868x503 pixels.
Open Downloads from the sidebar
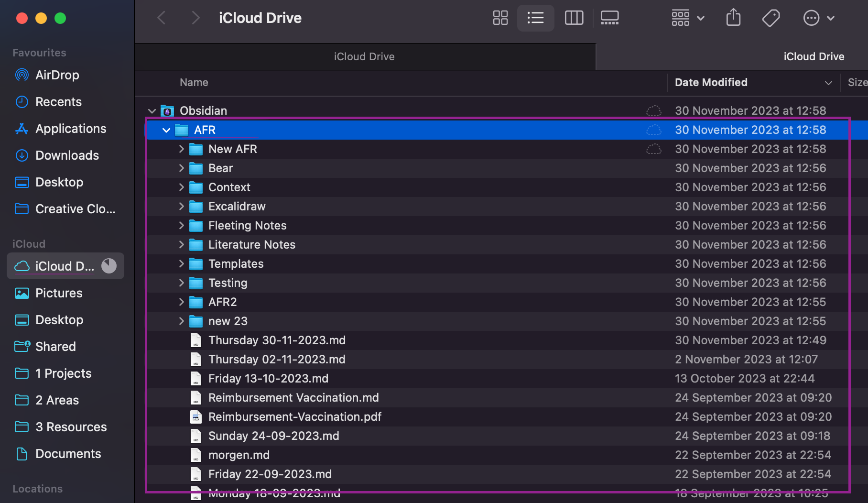coord(67,155)
